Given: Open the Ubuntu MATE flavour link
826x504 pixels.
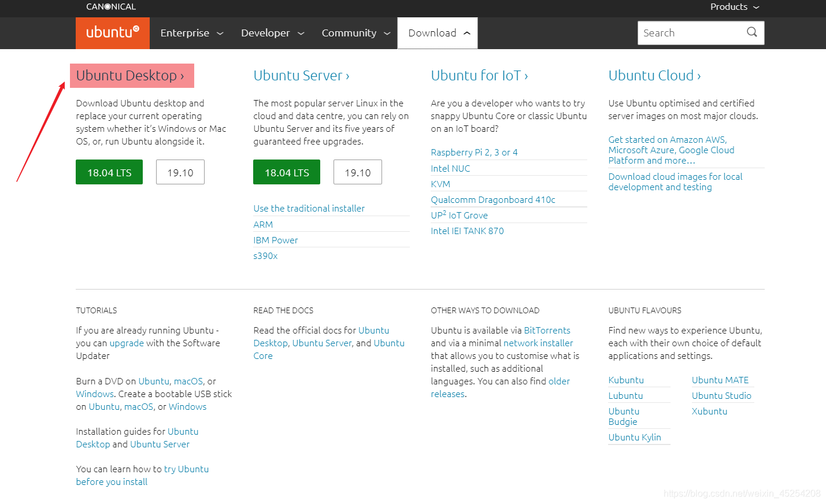Looking at the screenshot, I should coord(720,380).
